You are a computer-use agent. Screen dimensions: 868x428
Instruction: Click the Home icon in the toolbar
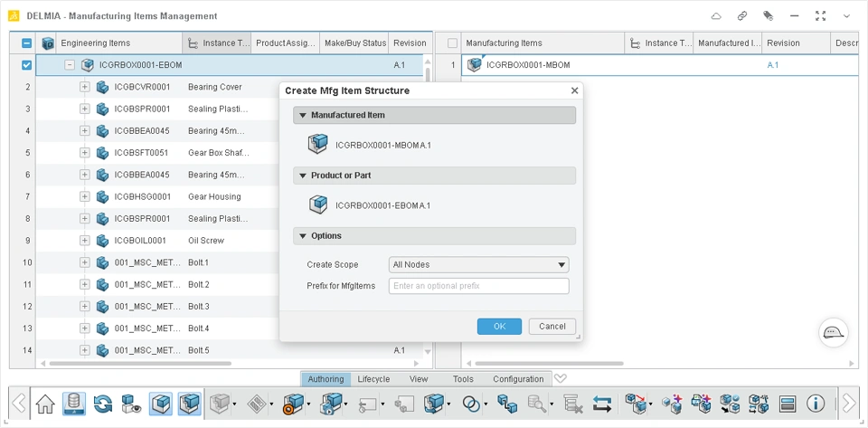point(45,404)
